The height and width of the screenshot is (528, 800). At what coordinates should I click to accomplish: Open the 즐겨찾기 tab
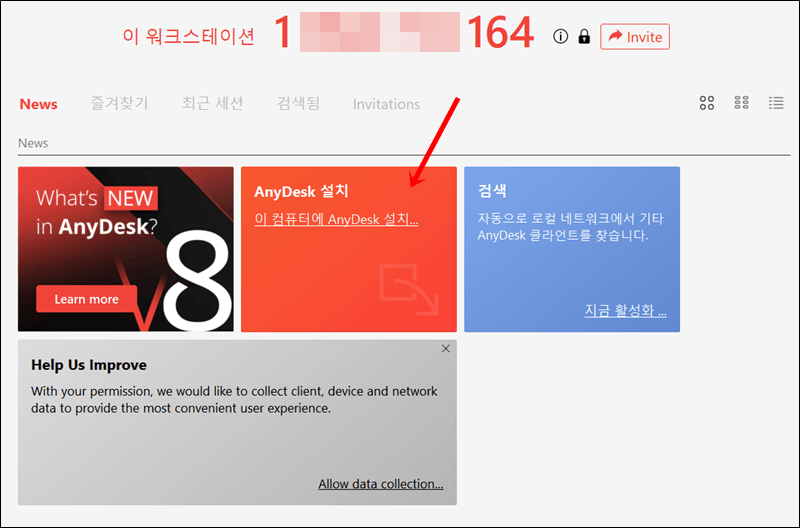(x=119, y=104)
